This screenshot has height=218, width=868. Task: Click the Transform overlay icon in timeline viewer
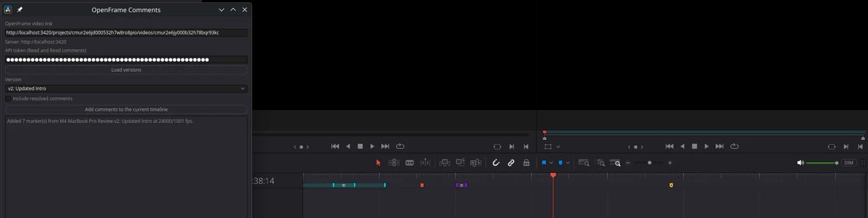tap(548, 146)
